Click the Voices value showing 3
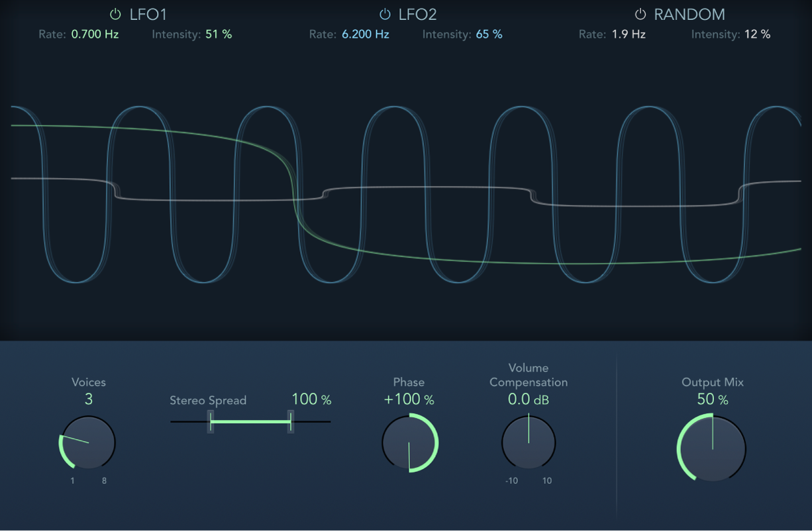812x532 pixels. pyautogui.click(x=88, y=399)
